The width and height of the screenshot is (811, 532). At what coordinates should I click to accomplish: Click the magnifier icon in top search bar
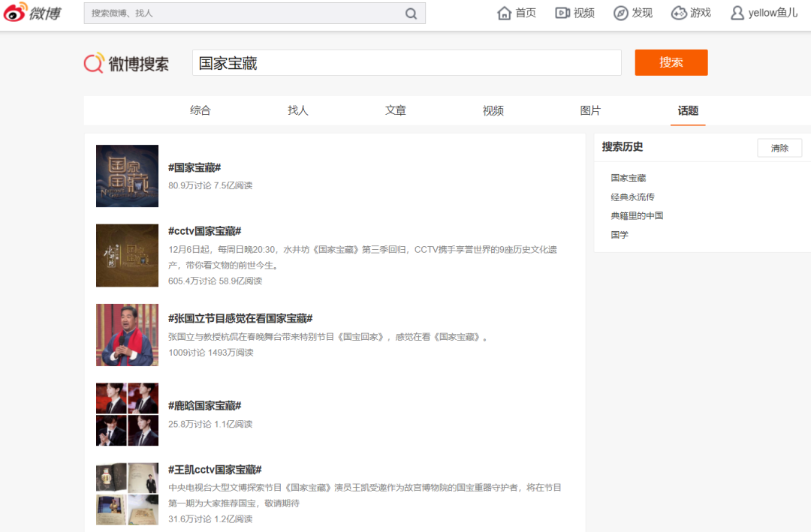click(412, 14)
